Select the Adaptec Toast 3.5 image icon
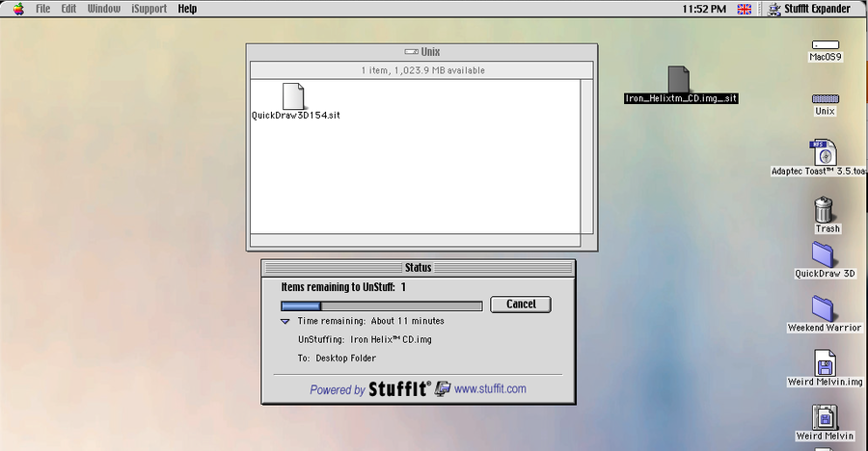 [x=824, y=152]
